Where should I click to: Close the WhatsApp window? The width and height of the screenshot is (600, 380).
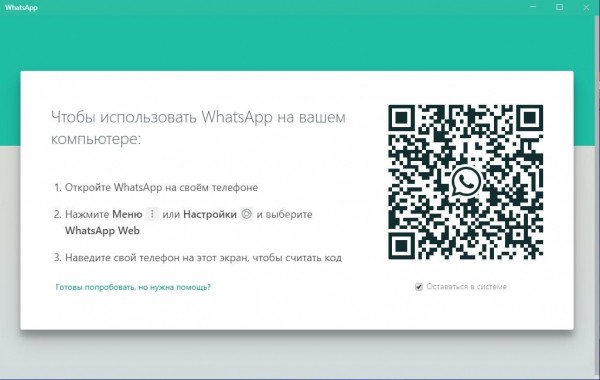coord(586,7)
